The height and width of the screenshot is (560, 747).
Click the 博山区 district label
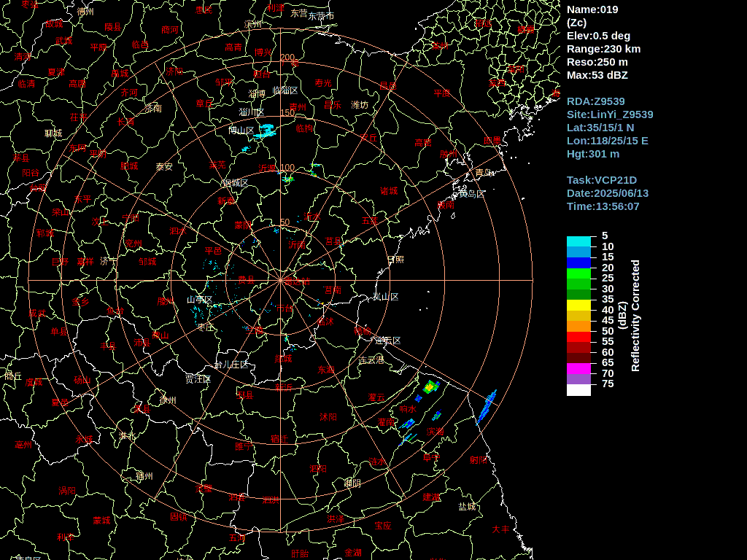[x=241, y=131]
